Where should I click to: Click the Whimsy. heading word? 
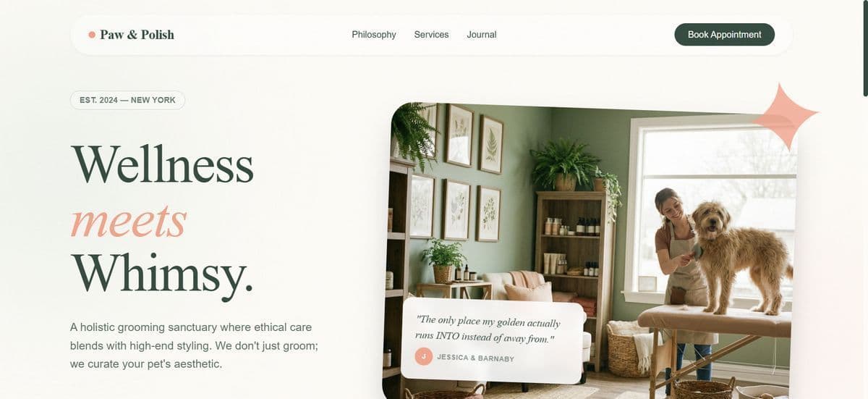click(162, 275)
